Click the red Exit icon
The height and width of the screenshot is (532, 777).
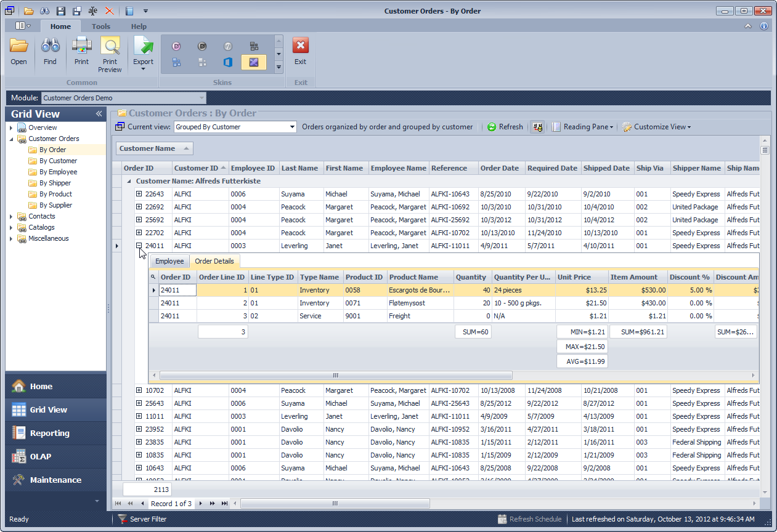(x=300, y=46)
